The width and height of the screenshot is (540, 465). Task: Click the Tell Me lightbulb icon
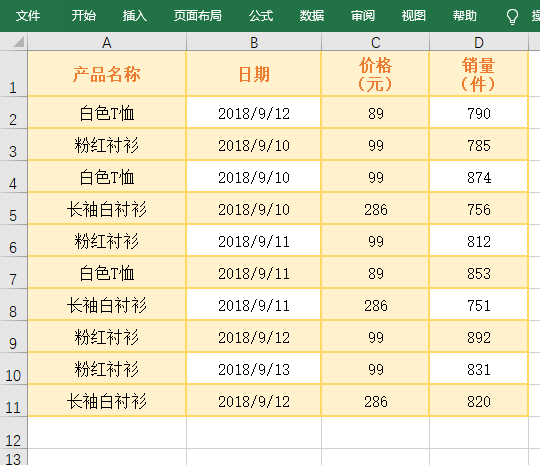(512, 16)
